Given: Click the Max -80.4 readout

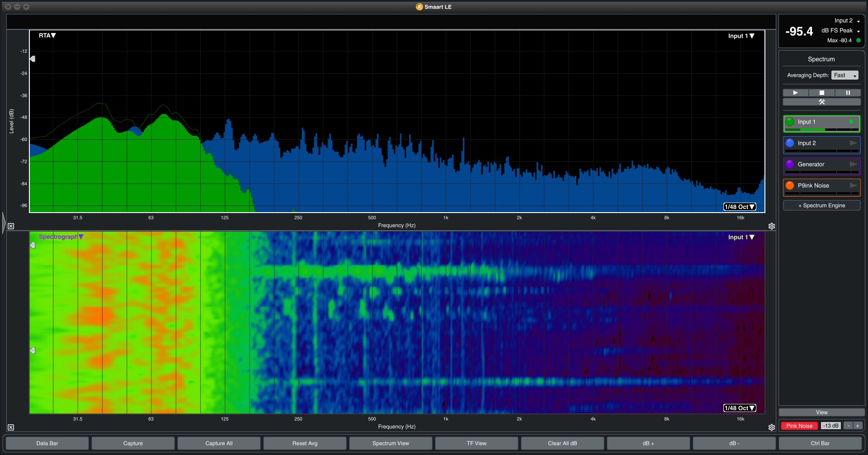Looking at the screenshot, I should [840, 40].
